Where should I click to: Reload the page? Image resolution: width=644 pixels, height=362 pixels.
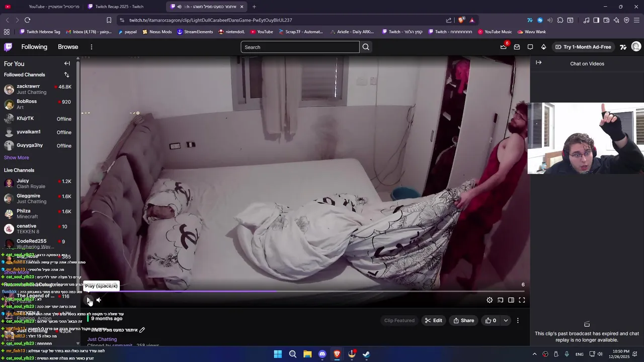[x=27, y=20]
